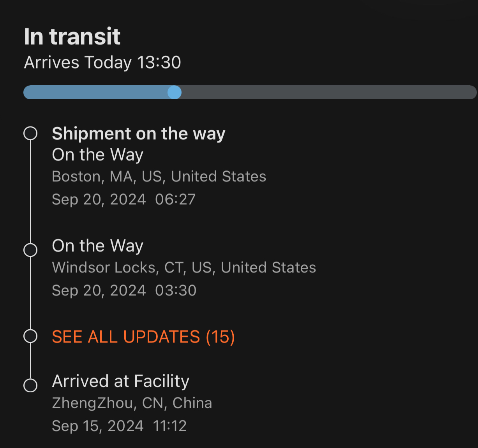Click the unfilled gray portion of progress bar

(x=327, y=92)
